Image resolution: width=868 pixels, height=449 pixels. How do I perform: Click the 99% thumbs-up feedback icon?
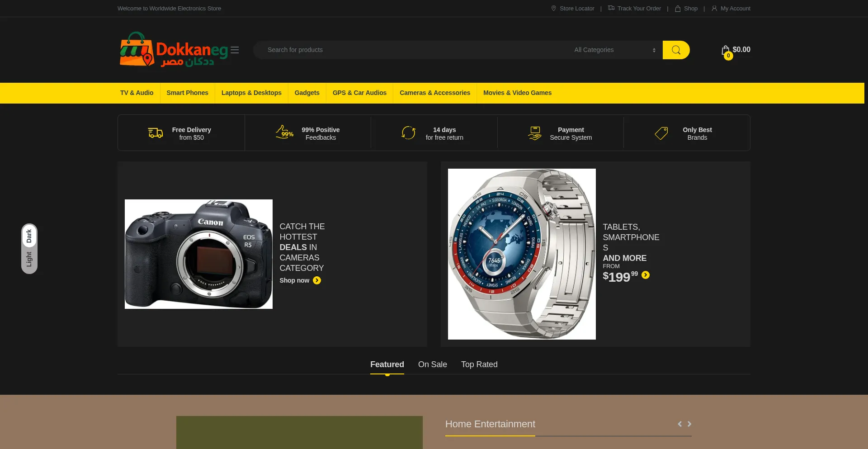285,132
